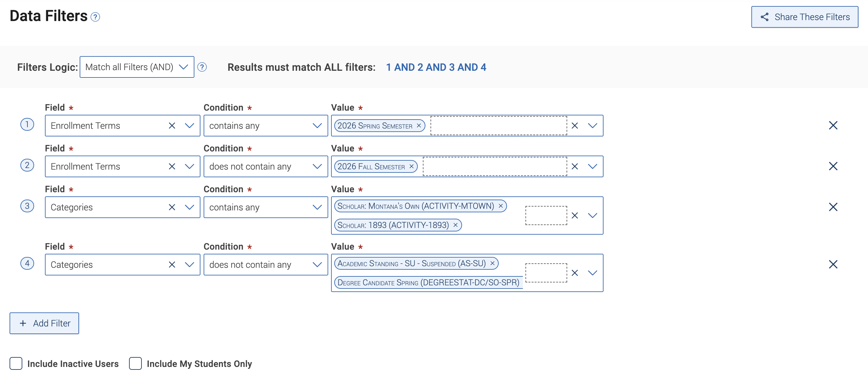
Task: Clear Categories field in filter 4
Action: (x=172, y=265)
